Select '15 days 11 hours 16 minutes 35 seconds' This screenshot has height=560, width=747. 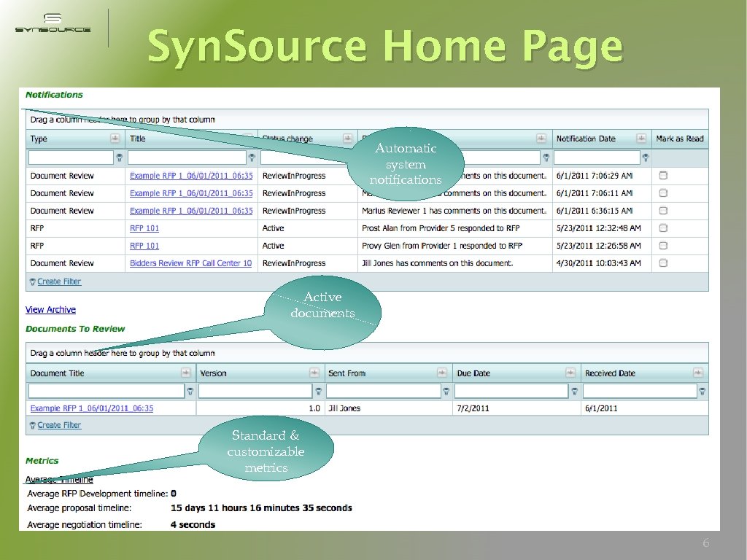pos(261,508)
